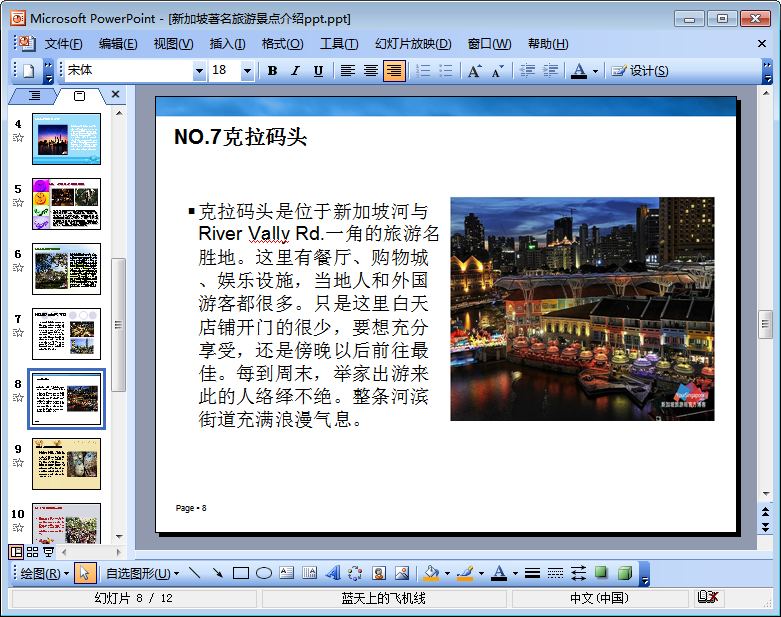Apply bulleted list formatting

[446, 71]
